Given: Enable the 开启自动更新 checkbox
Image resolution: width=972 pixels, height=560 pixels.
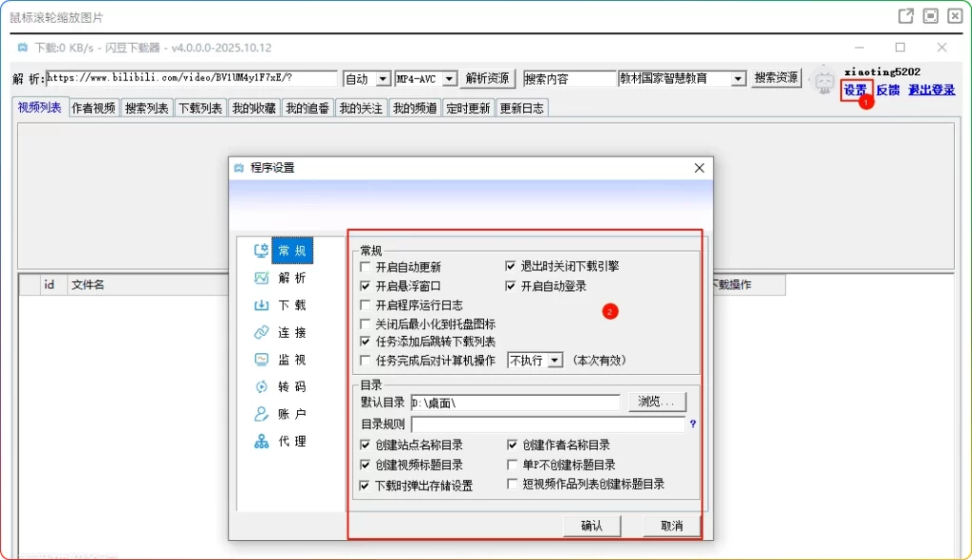Looking at the screenshot, I should point(366,268).
